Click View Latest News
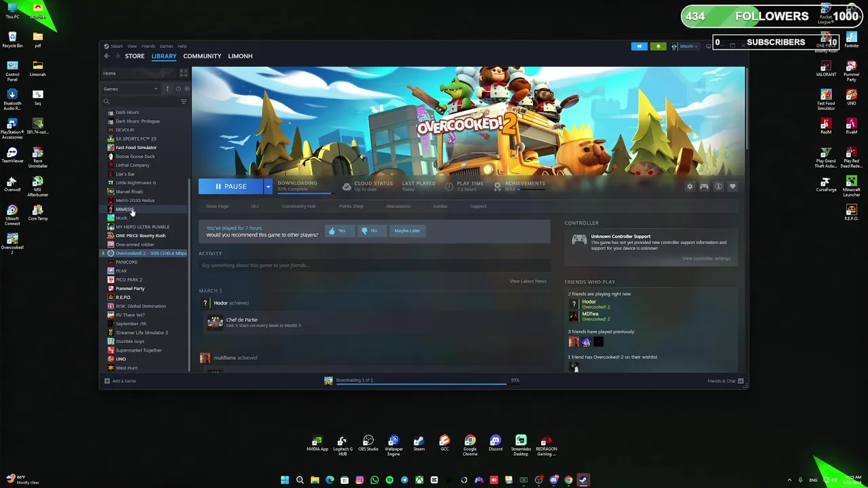 [528, 281]
